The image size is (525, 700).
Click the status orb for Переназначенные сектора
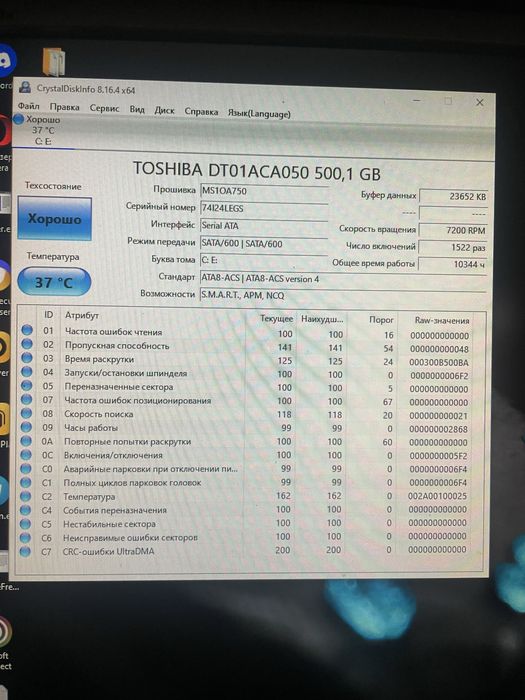[27, 385]
